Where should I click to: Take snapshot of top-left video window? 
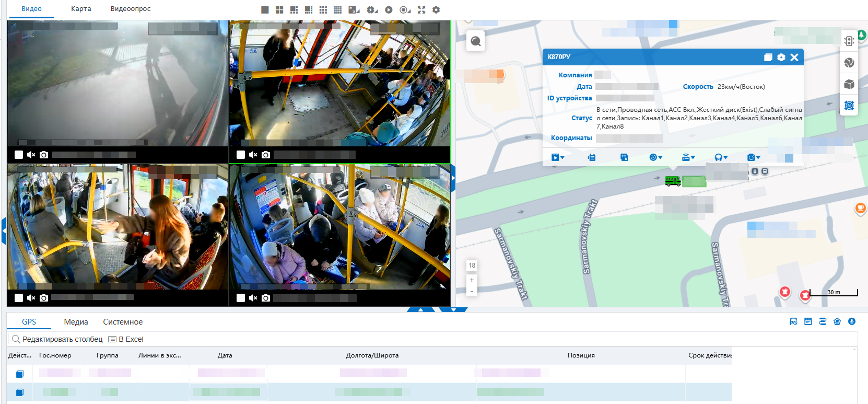(44, 155)
